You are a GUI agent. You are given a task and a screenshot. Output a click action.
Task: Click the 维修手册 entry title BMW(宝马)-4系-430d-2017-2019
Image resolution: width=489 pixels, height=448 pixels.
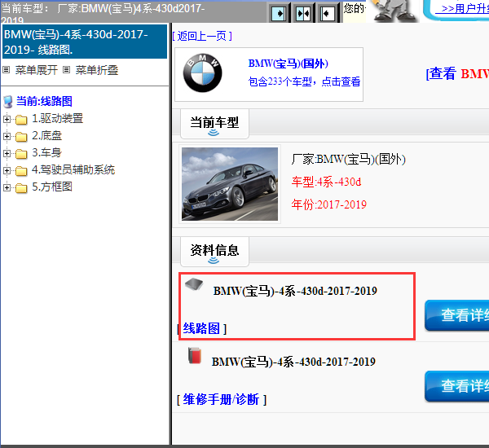point(293,362)
